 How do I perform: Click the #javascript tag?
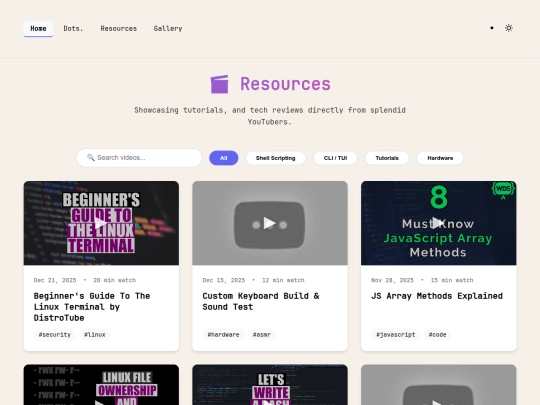click(396, 334)
